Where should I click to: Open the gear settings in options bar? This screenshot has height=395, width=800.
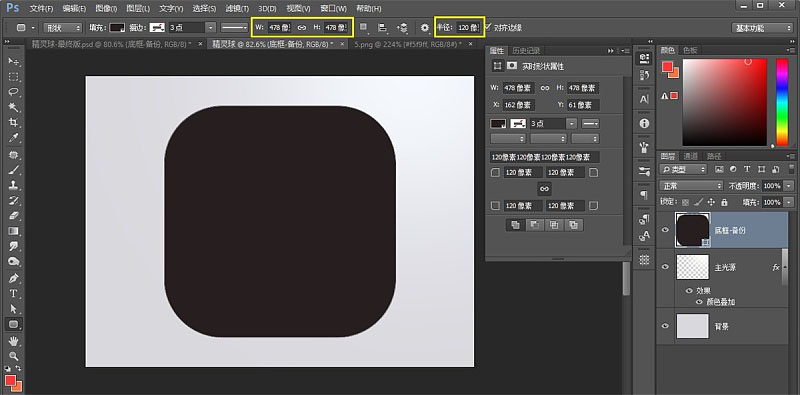click(x=424, y=28)
